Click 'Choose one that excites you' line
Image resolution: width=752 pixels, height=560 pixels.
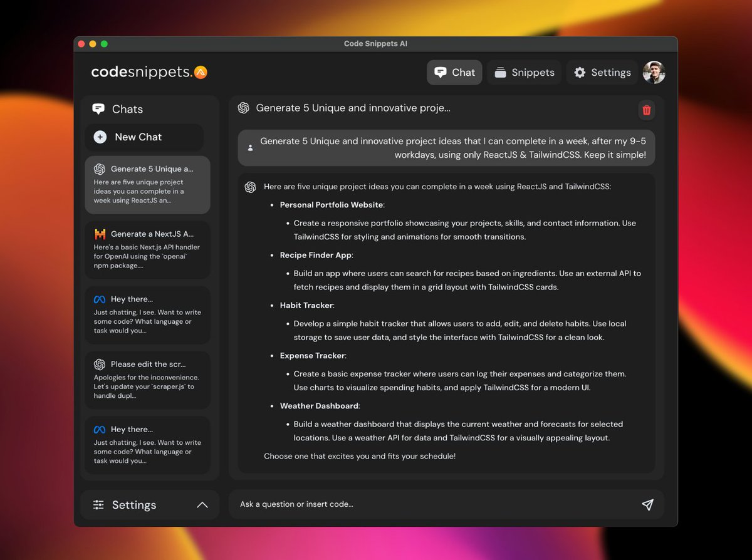click(x=360, y=456)
